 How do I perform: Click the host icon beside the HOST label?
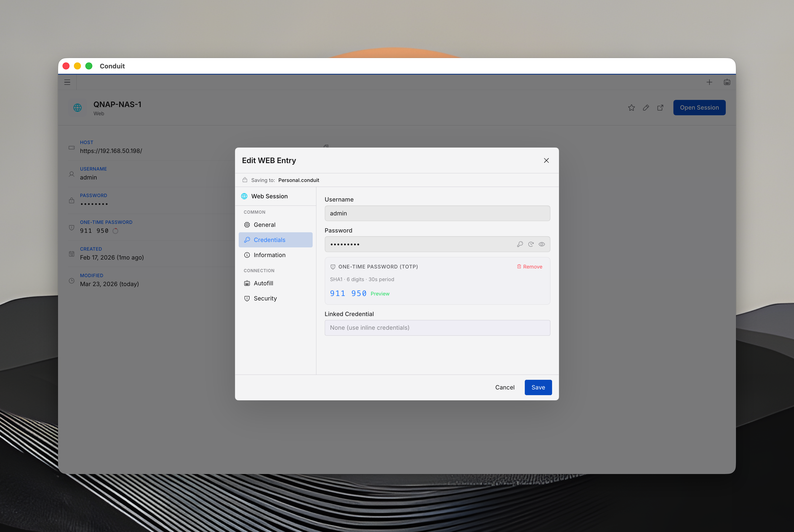[x=72, y=148]
